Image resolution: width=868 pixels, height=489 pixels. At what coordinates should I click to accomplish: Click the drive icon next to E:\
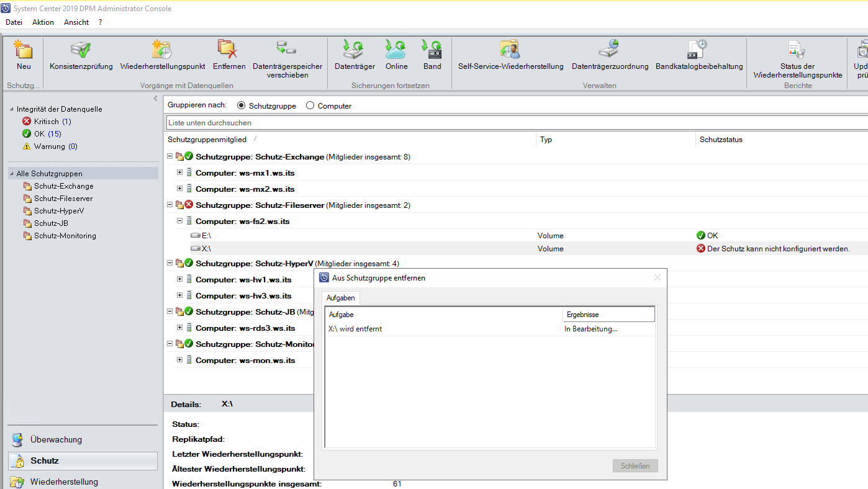coord(195,236)
